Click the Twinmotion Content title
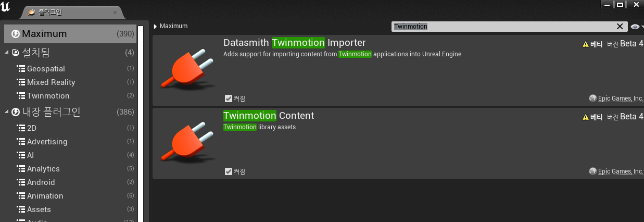Image resolution: width=644 pixels, height=222 pixels. pos(269,116)
